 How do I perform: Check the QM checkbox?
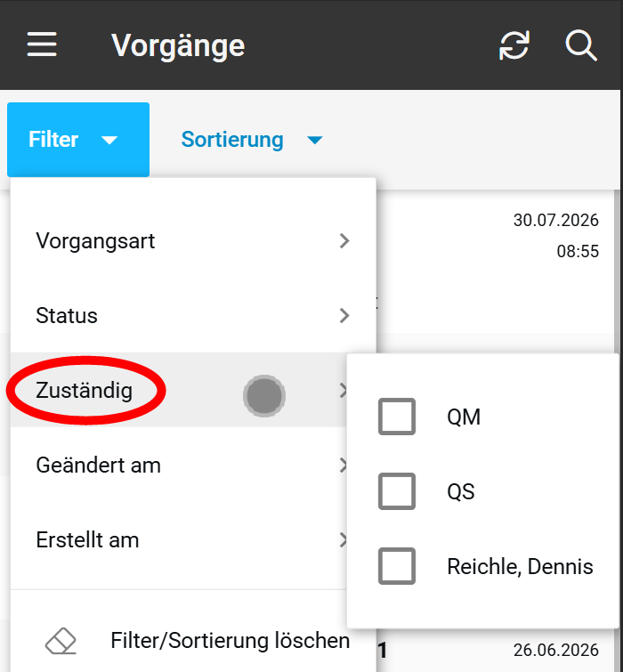397,417
